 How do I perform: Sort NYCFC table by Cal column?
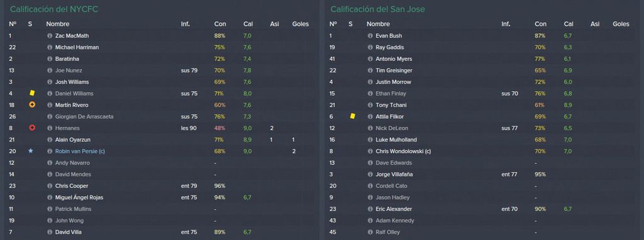pos(248,25)
